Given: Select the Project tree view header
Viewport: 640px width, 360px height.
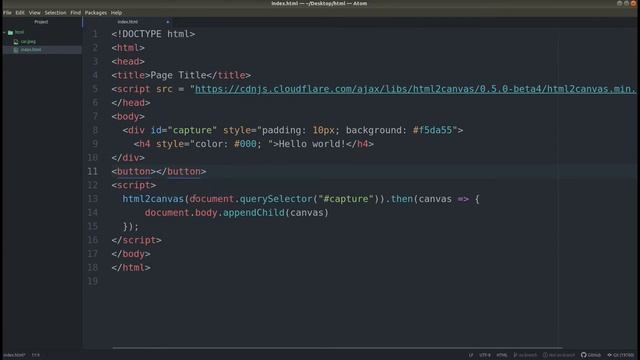Looking at the screenshot, I should pos(41,22).
